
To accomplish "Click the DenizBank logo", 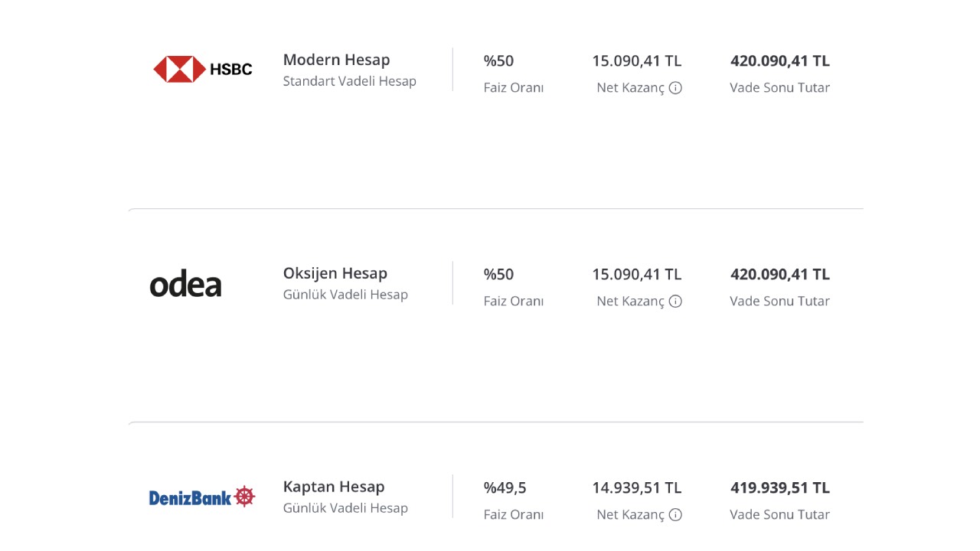I will [x=202, y=497].
